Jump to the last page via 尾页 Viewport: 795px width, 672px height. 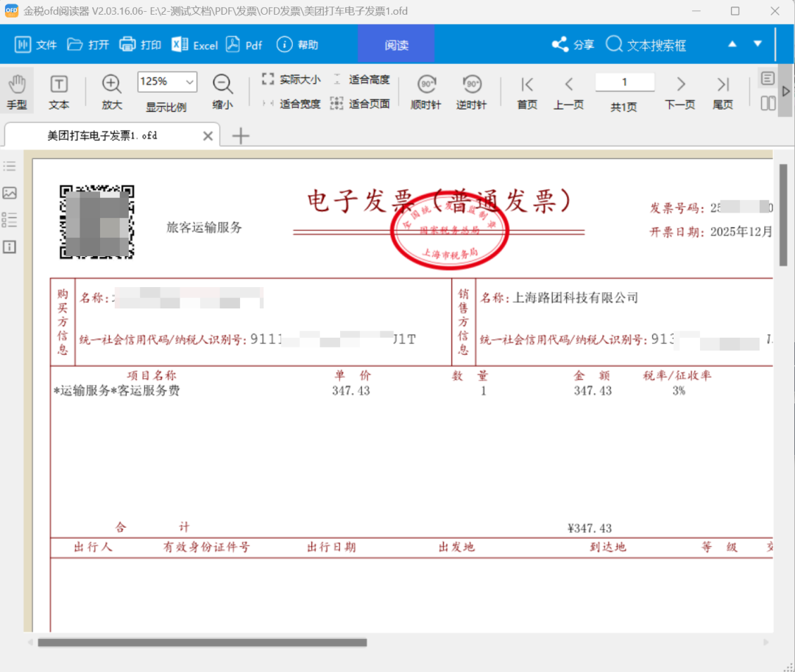722,90
